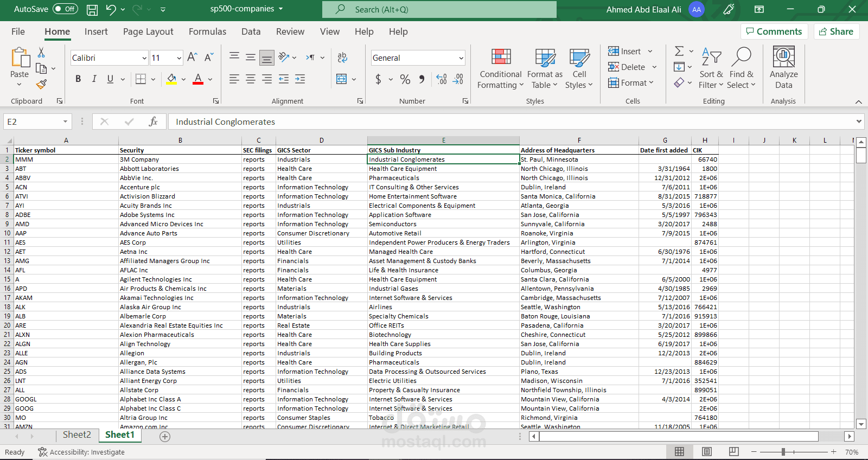This screenshot has height=460, width=868.
Task: Click the Wrap Text icon
Action: (x=342, y=58)
